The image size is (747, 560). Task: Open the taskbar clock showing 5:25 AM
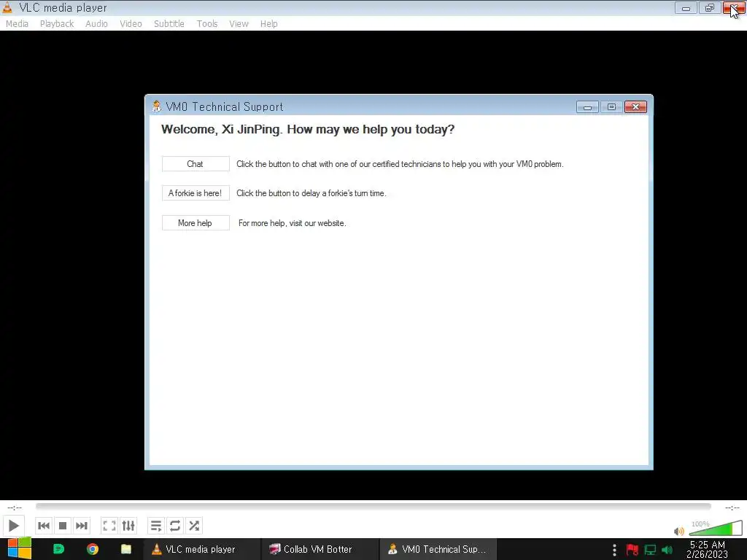708,549
